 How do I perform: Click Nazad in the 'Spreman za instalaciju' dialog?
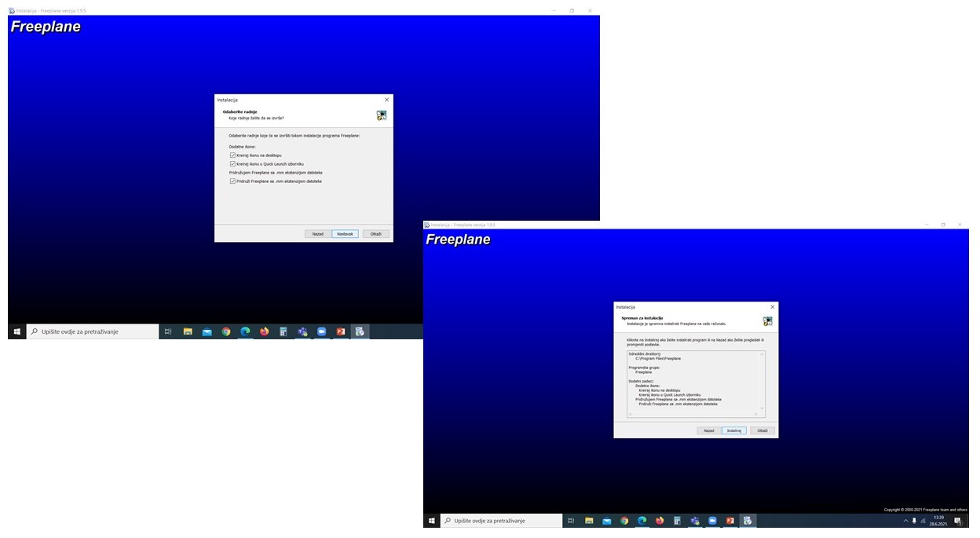click(709, 430)
